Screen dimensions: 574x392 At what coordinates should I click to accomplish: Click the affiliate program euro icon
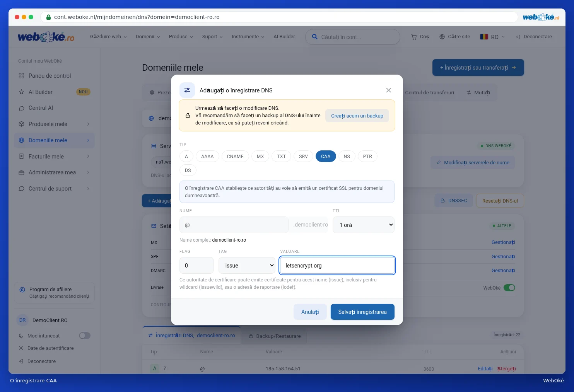(x=22, y=290)
